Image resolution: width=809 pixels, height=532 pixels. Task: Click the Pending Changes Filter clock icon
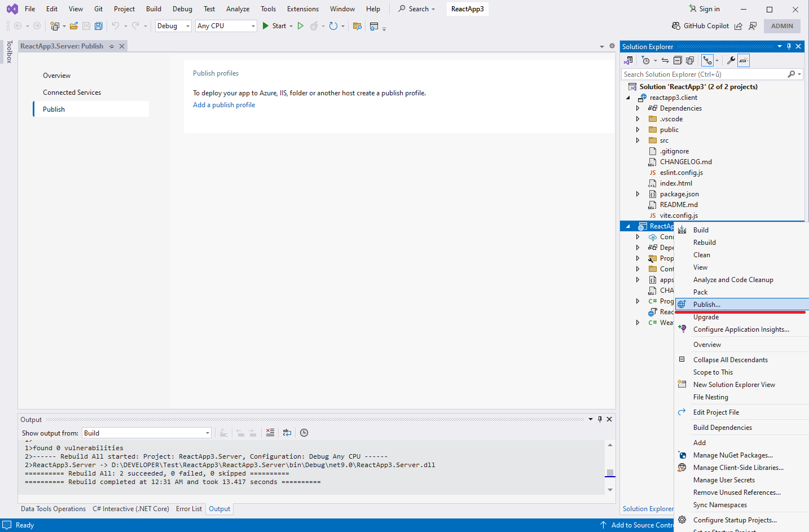pos(646,60)
